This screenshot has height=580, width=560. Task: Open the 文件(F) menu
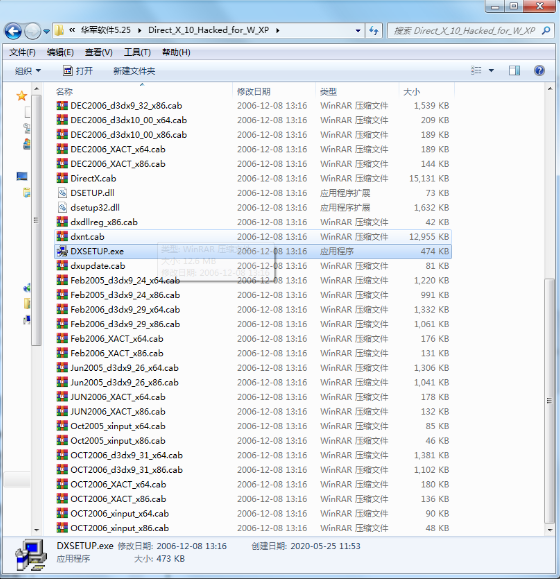pos(22,53)
